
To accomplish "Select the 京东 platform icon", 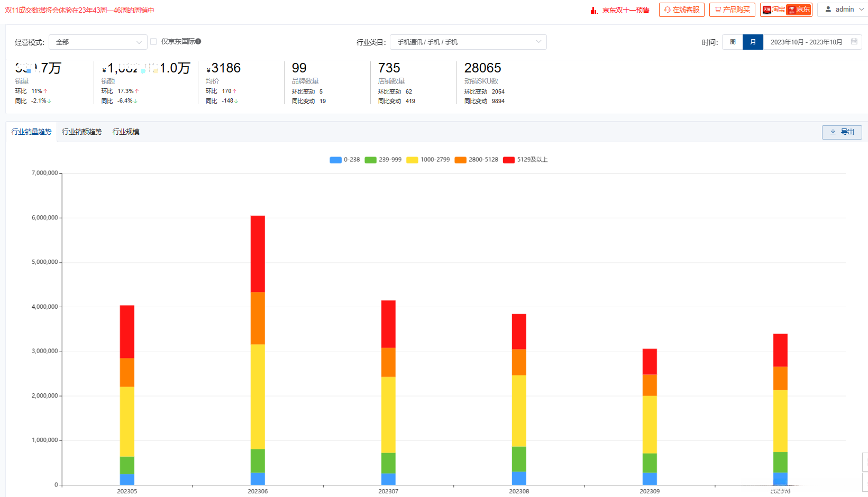I will click(799, 10).
